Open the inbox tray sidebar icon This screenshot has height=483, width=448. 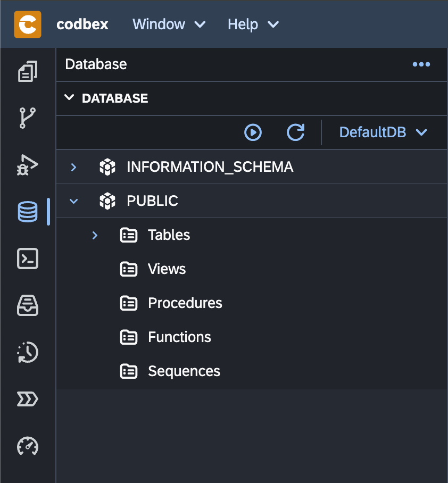28,305
